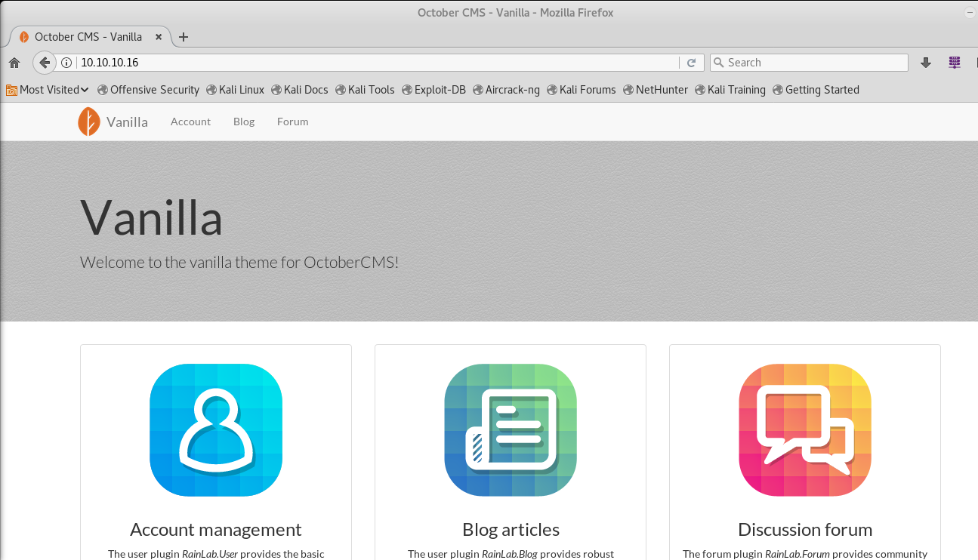978x560 pixels.
Task: Expand the Most Visited bookmarks dropdown
Action: point(48,90)
